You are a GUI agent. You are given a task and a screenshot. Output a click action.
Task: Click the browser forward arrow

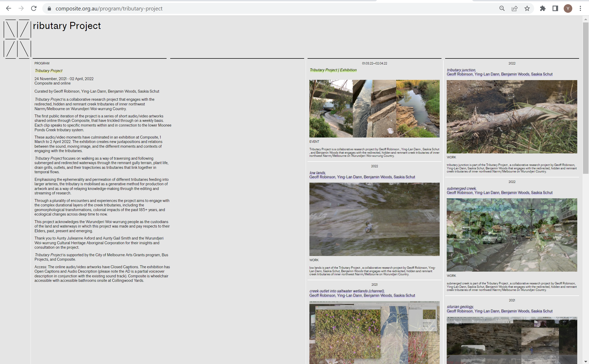click(21, 8)
